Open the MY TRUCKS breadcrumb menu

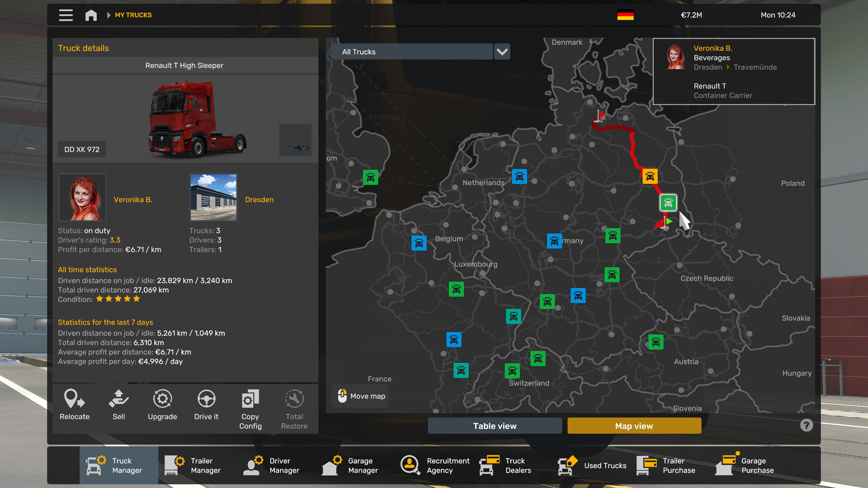(133, 15)
